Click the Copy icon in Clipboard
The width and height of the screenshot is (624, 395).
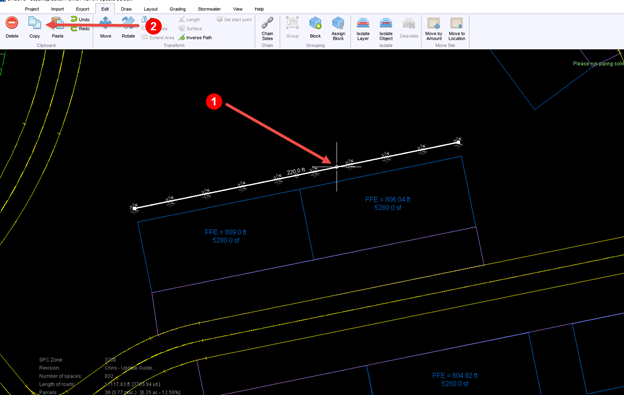click(35, 23)
